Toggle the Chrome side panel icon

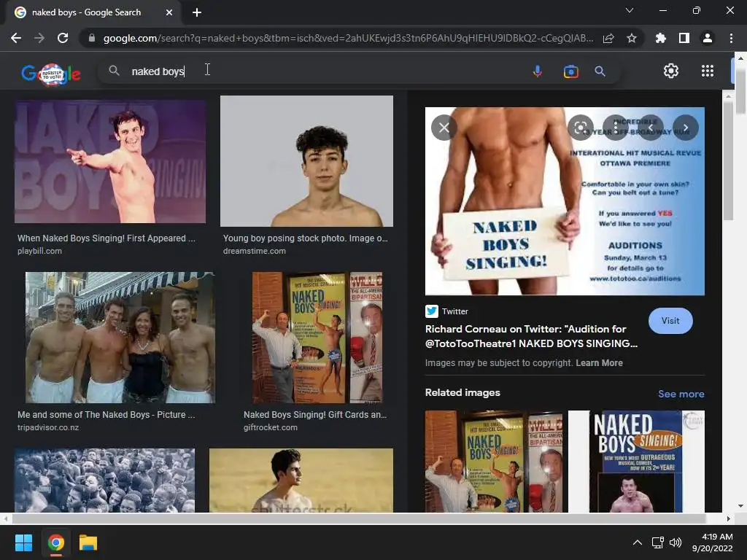(x=684, y=38)
